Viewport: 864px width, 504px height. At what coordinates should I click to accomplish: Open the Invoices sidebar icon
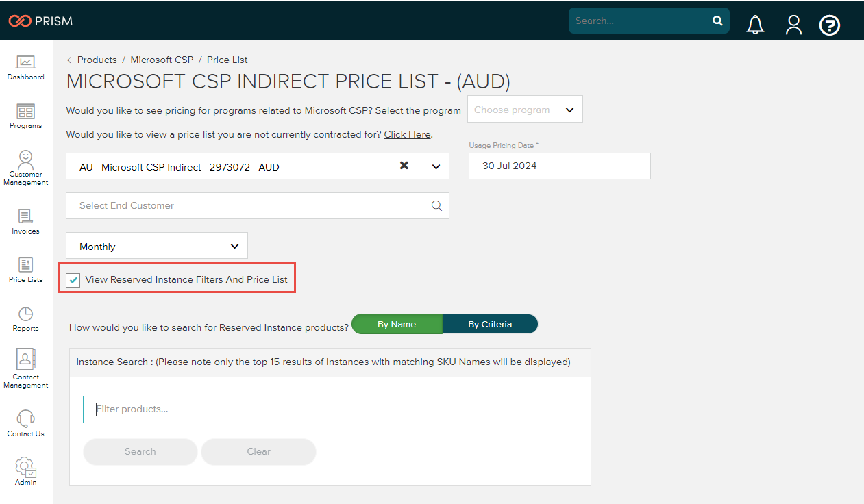click(25, 221)
